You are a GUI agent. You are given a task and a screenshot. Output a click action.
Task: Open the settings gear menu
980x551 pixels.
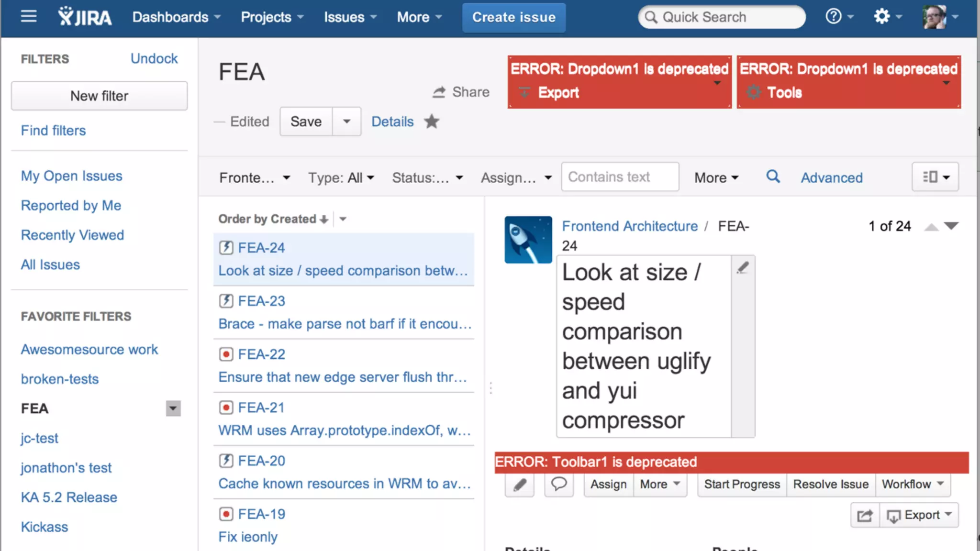click(x=882, y=17)
